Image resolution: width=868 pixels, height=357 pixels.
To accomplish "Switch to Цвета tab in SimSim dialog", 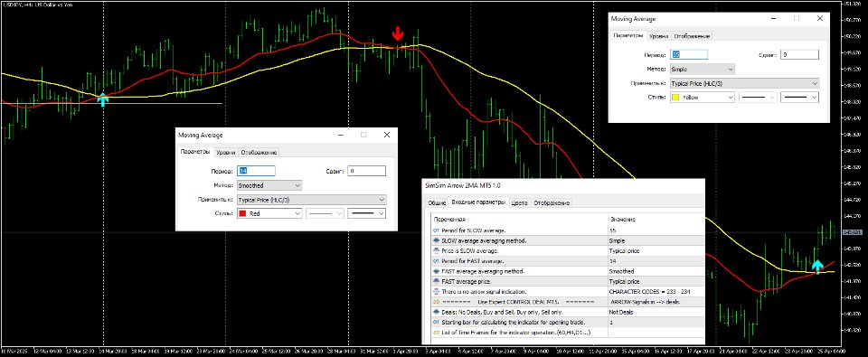I will pos(519,203).
